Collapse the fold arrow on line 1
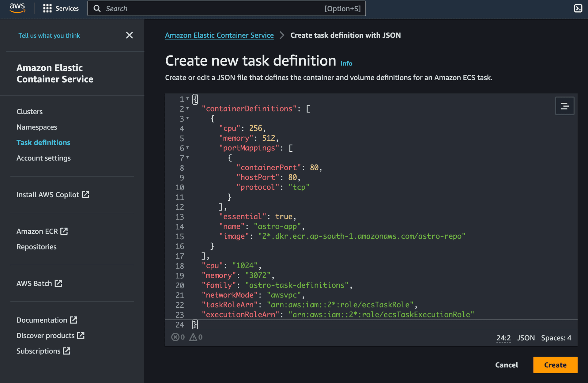The width and height of the screenshot is (588, 383). pos(187,99)
